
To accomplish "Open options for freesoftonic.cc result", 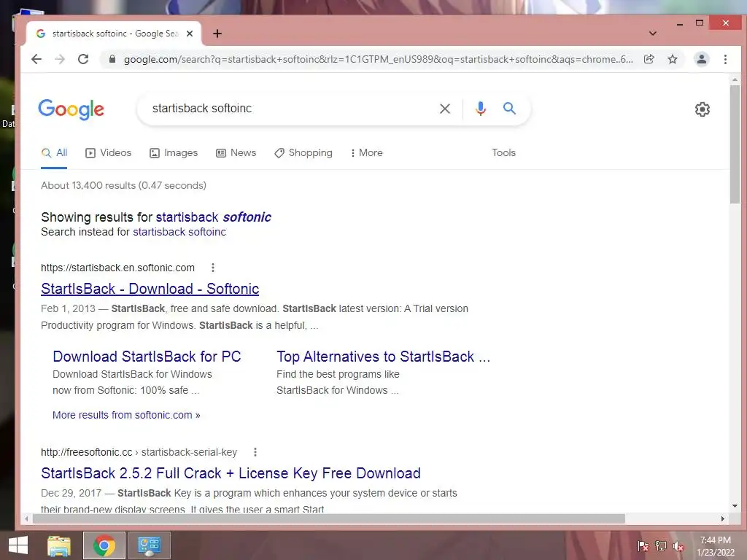I will click(255, 452).
